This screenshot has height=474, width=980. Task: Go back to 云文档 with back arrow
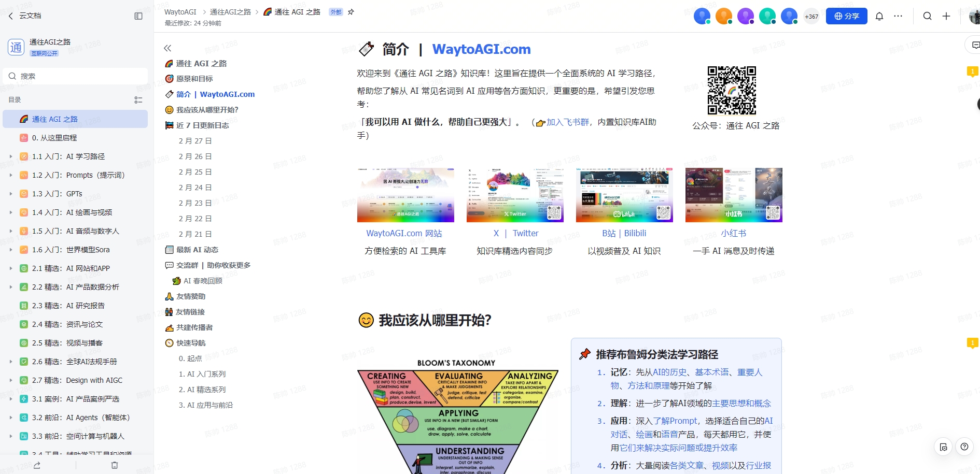click(11, 16)
